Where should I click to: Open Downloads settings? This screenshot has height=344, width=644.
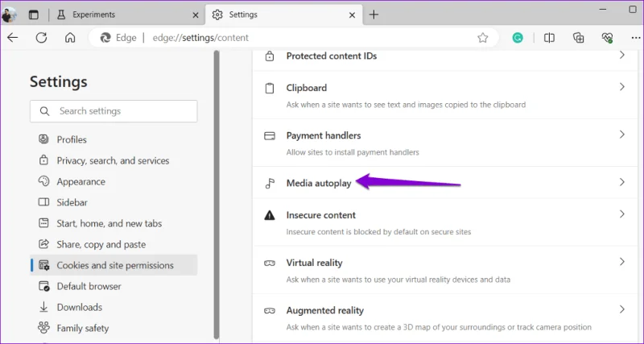114,308
